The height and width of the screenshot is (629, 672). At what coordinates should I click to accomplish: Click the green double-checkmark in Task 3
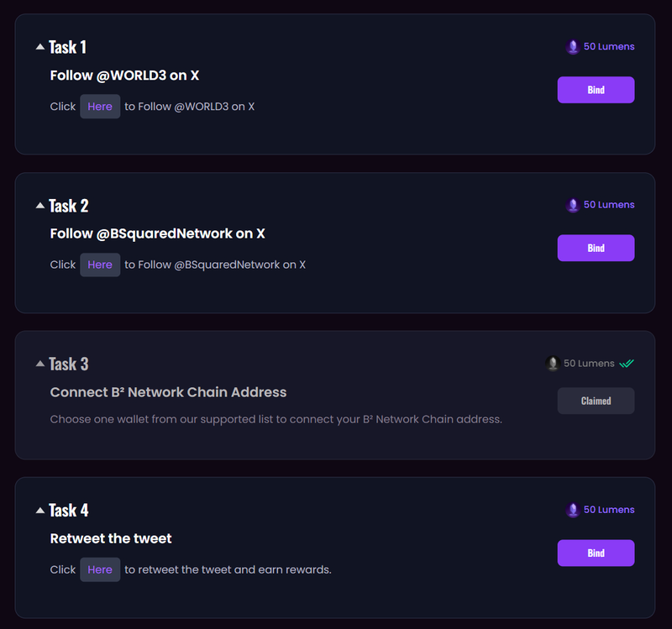point(627,364)
